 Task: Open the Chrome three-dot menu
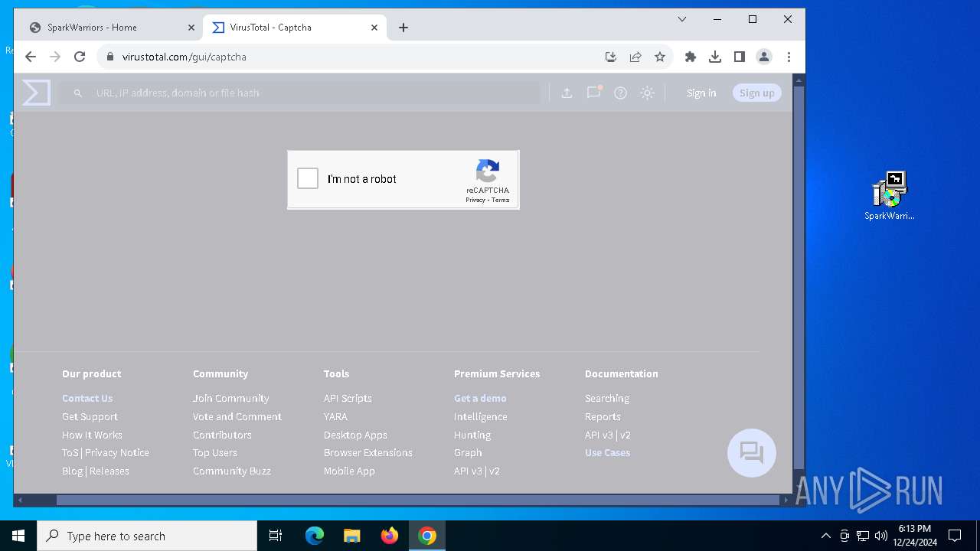[x=789, y=57]
